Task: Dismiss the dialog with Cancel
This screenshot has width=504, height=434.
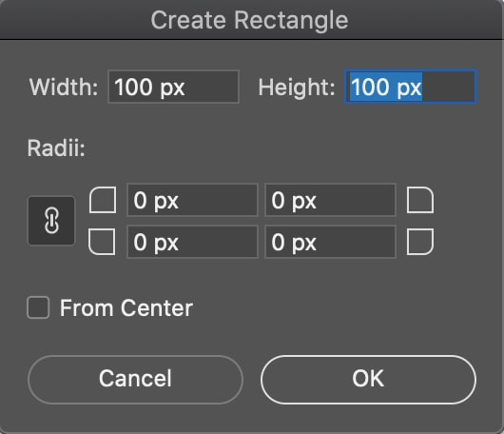Action: pyautogui.click(x=135, y=380)
